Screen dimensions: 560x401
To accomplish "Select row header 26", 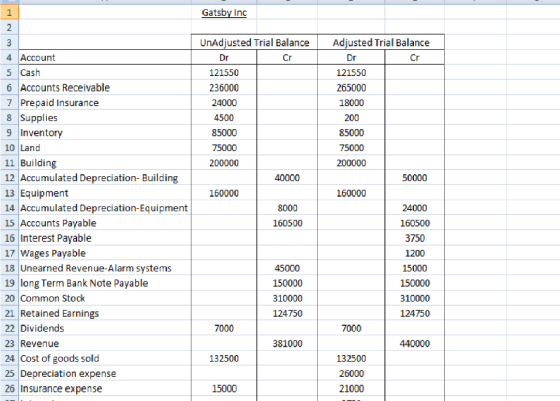I will [9, 388].
